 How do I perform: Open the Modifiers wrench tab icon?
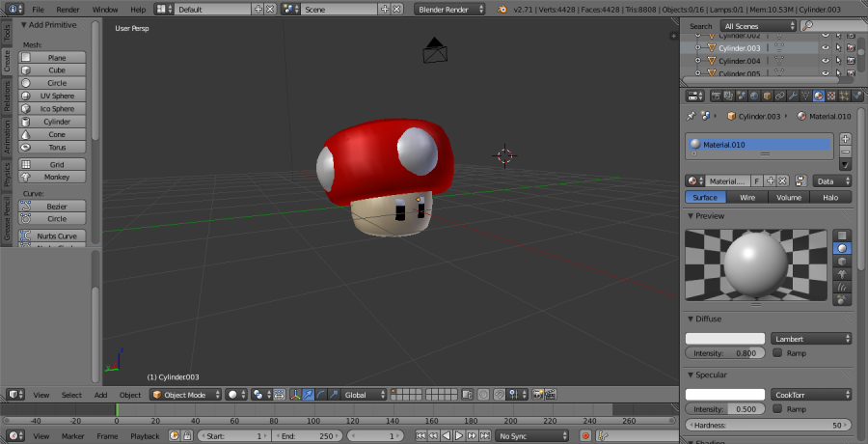(x=793, y=96)
